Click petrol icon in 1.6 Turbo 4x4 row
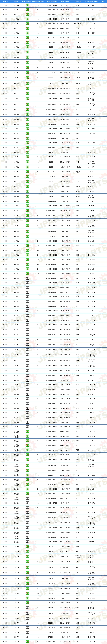Screen dimensions: 107x644 tap(28, 172)
